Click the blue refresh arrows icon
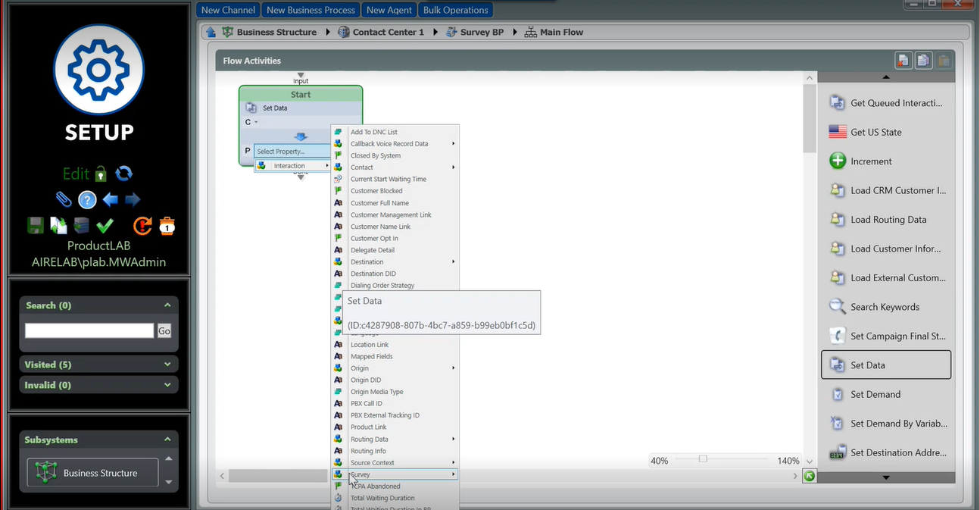Screen dimensions: 980x510 coord(124,174)
